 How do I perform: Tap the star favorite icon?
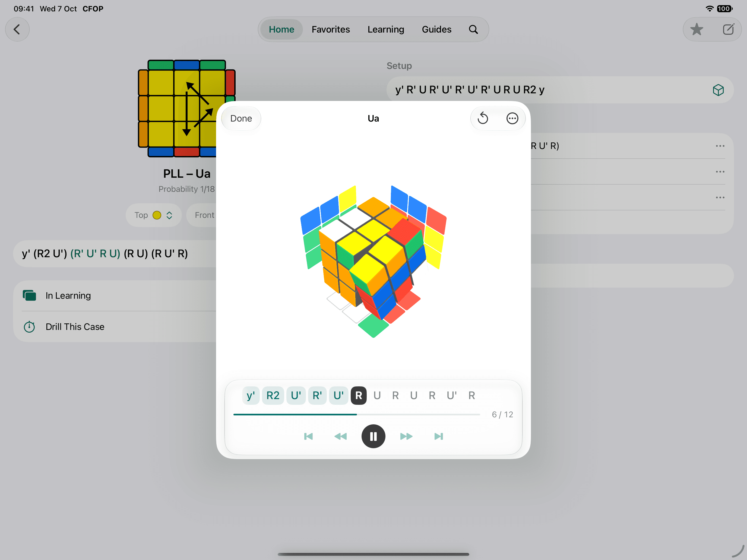696,29
